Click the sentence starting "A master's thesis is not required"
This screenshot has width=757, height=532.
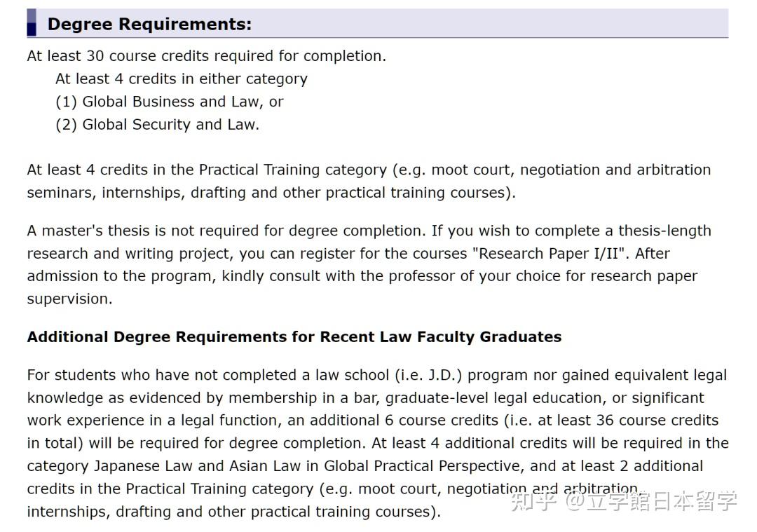[226, 231]
